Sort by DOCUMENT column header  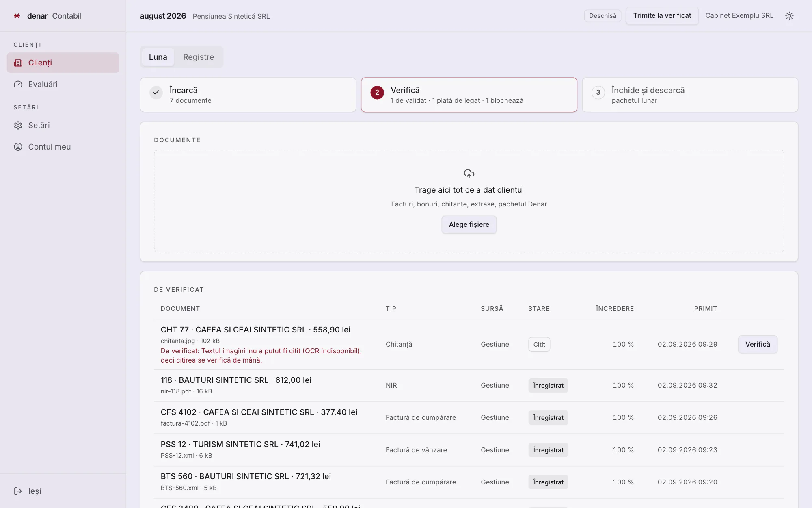pos(180,309)
